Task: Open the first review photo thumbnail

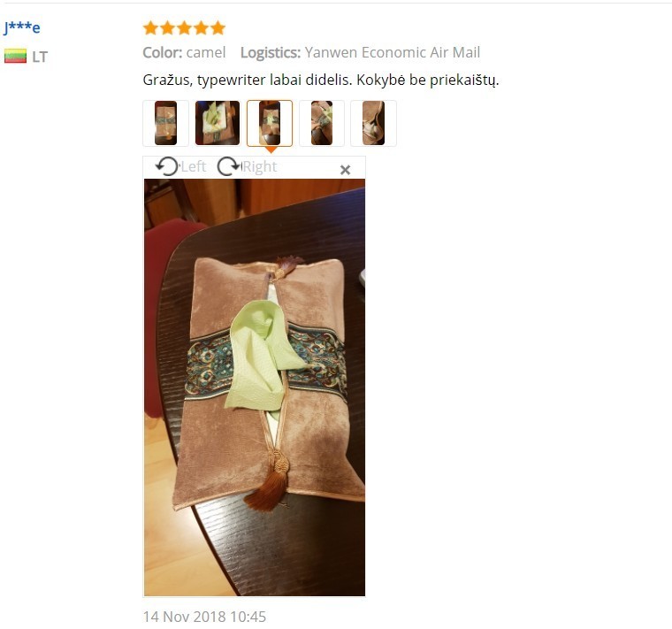Action: tap(165, 124)
